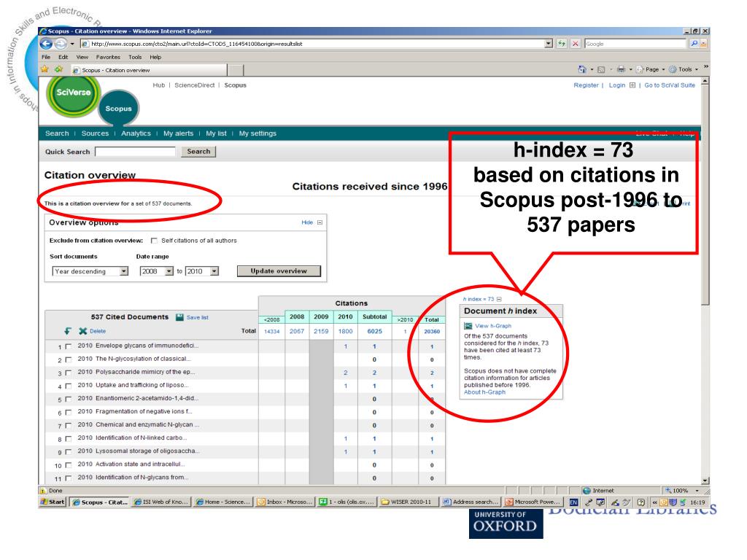Open ISI Web of Knowledge taskbar item
This screenshot has width=747, height=560.
(x=161, y=502)
